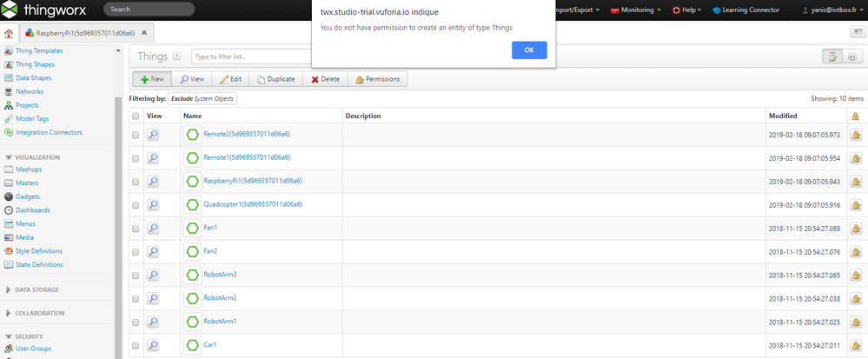This screenshot has width=868, height=359.
Task: Collapse the VISUALIZATION section
Action: (x=33, y=157)
